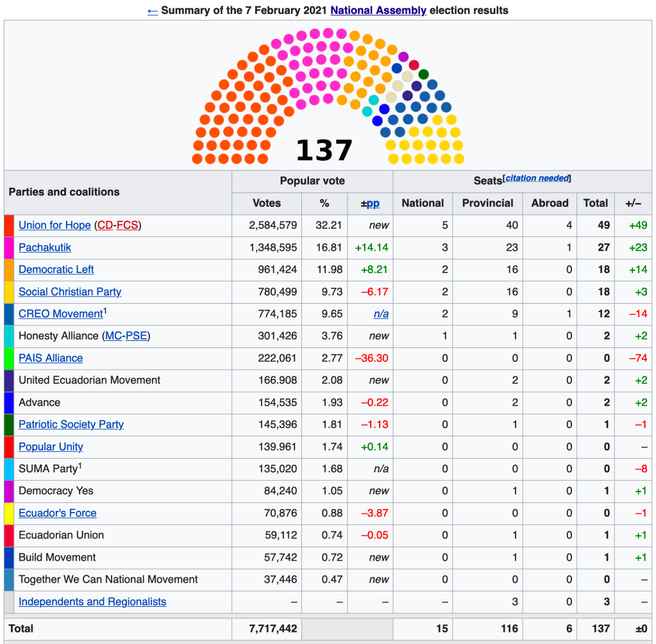Click the citation needed superscript link
This screenshot has width=656, height=644.
tap(537, 178)
